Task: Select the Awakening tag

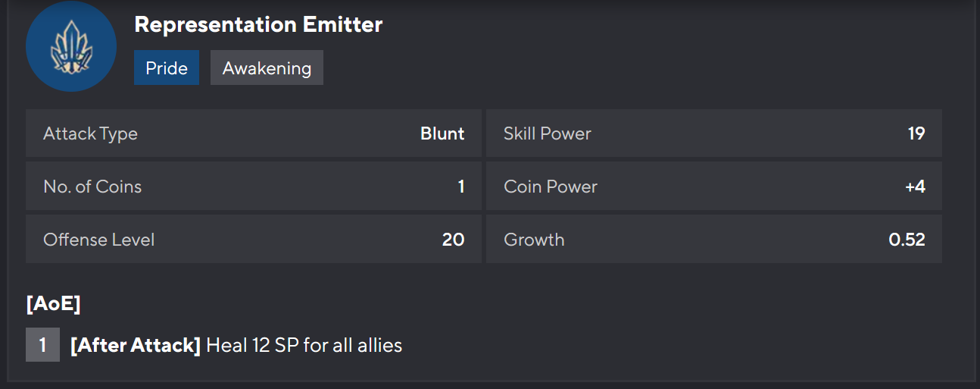Action: pos(267,68)
